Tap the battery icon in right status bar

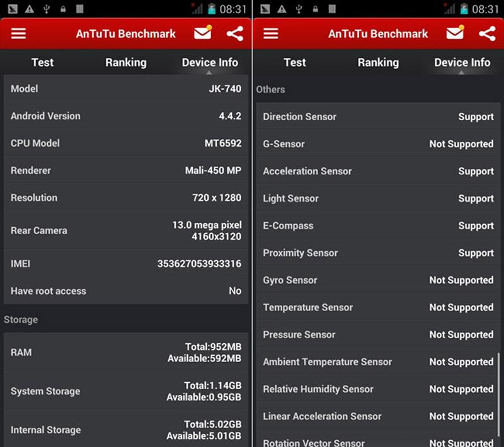[464, 9]
